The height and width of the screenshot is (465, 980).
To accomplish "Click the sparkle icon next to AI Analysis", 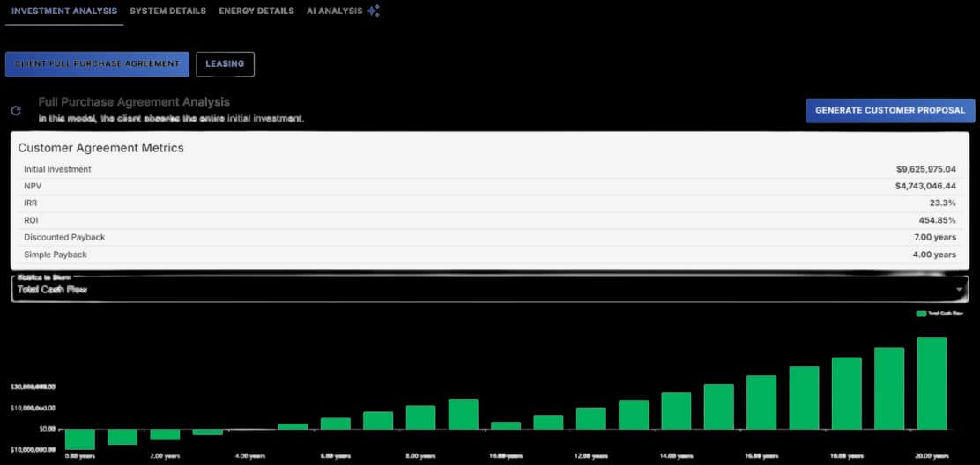I will pos(374,11).
